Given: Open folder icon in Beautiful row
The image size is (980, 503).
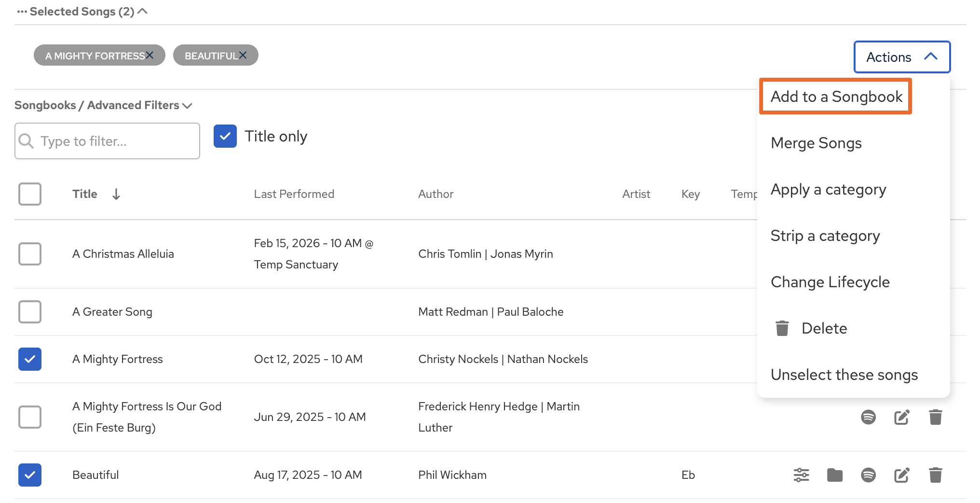Looking at the screenshot, I should pyautogui.click(x=834, y=475).
